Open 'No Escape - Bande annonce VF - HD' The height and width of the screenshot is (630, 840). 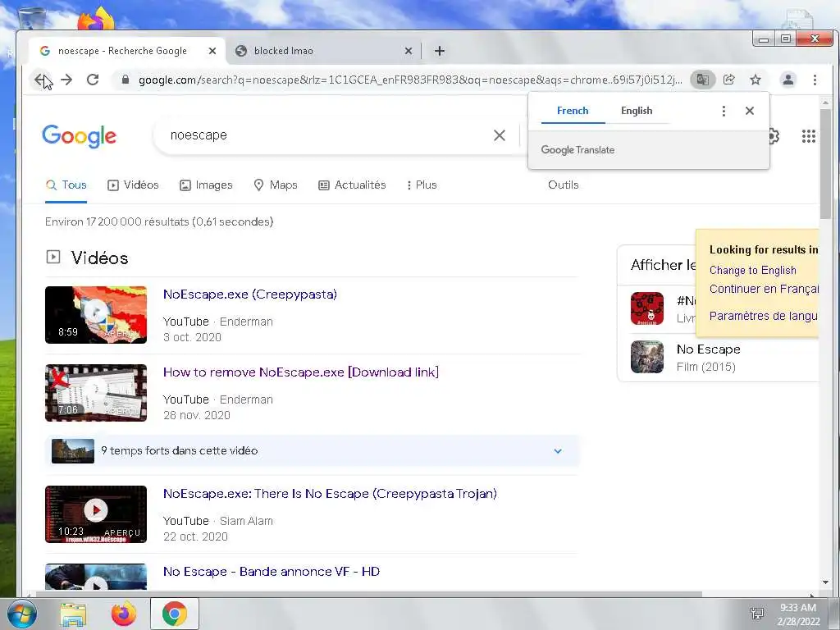coord(271,572)
